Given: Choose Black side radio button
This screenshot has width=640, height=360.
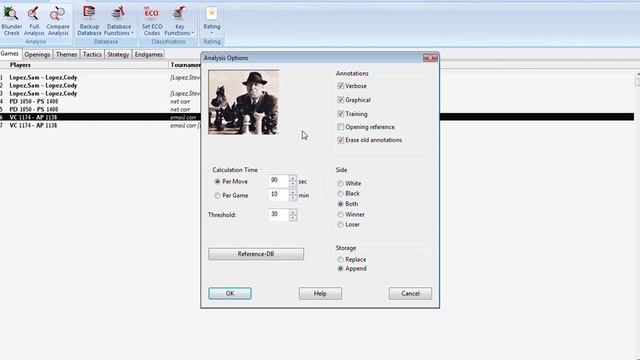Looking at the screenshot, I should (x=340, y=193).
